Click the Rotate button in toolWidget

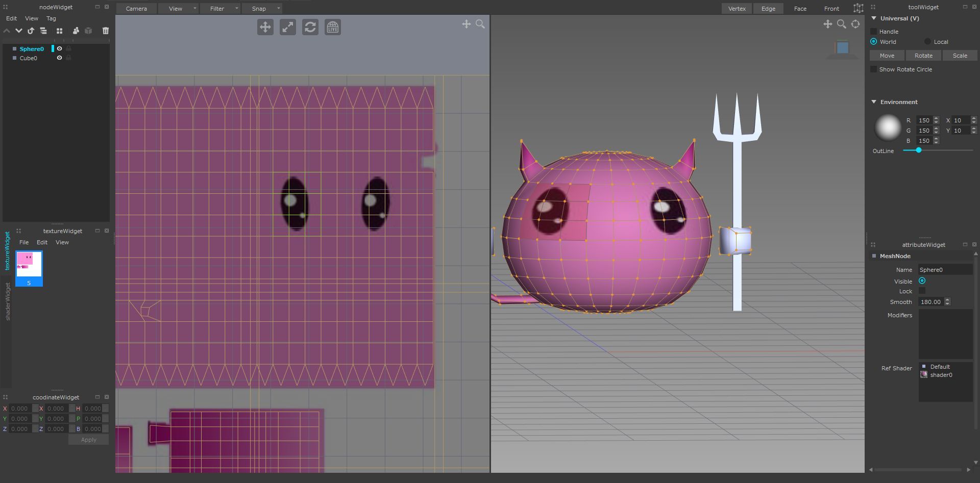pyautogui.click(x=923, y=56)
